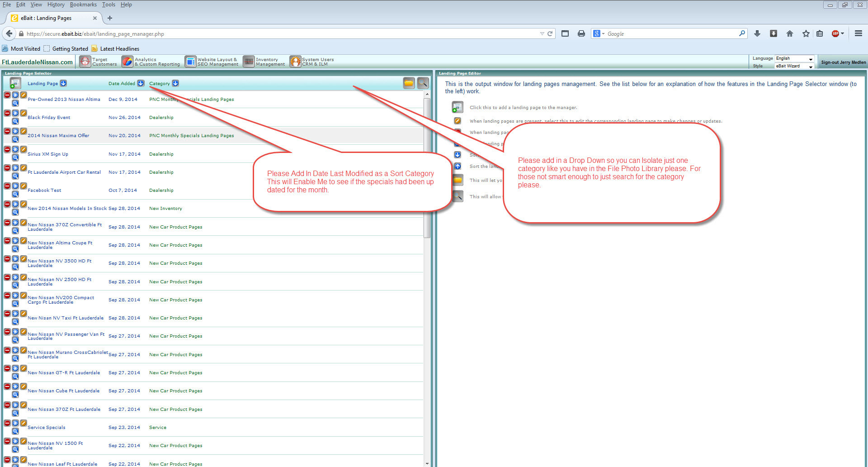Open Analytics & Custom Reporting icon

tap(127, 62)
